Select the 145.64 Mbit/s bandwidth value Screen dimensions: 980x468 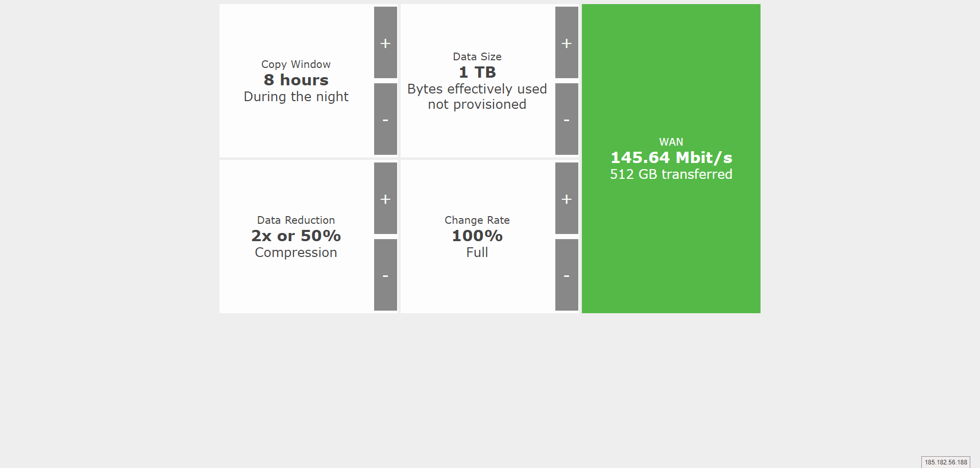click(x=671, y=158)
